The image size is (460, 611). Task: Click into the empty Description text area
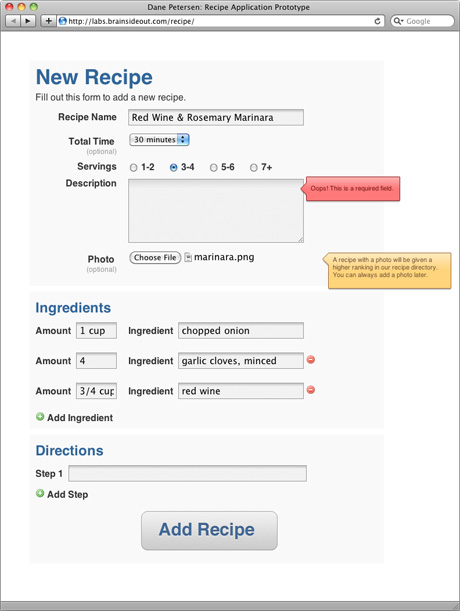[x=216, y=211]
